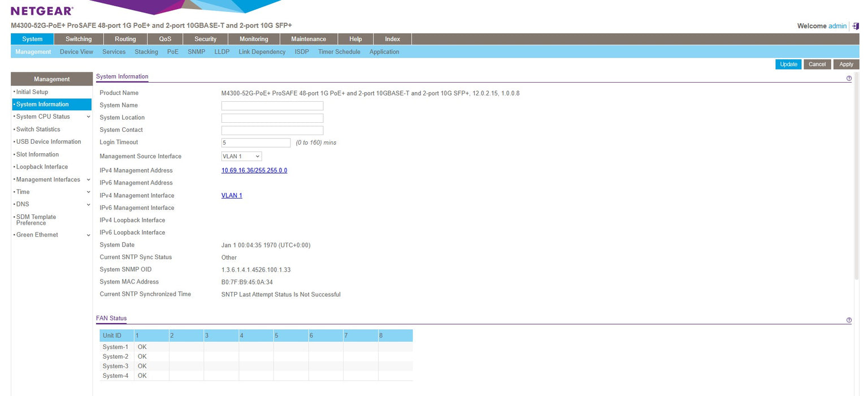This screenshot has width=868, height=396.
Task: Open Timer Schedule submenu
Action: pos(339,52)
